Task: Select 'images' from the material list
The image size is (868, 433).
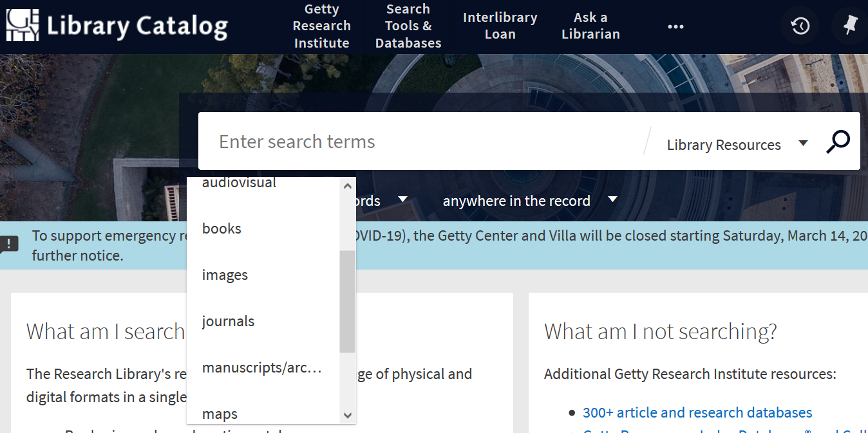Action: [x=225, y=275]
